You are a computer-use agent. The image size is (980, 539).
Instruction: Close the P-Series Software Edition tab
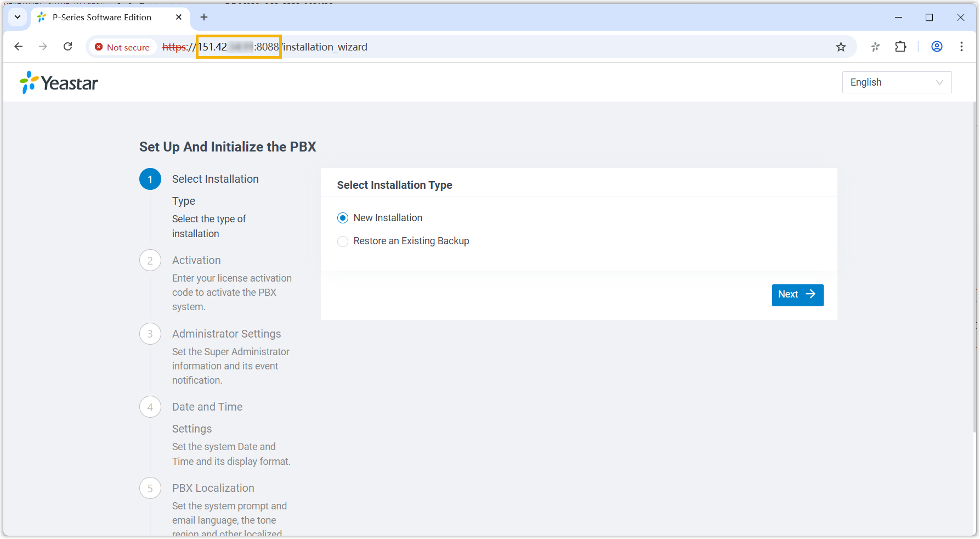(179, 17)
